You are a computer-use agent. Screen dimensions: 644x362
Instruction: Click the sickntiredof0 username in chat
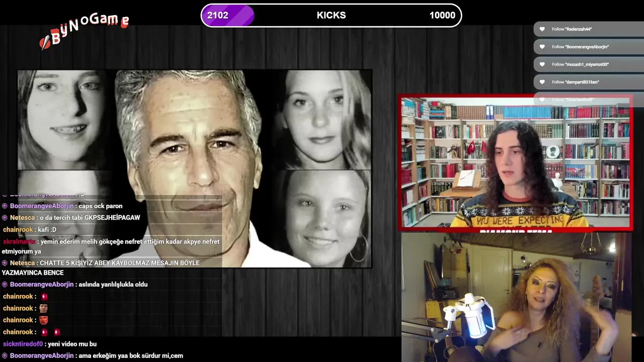coord(23,344)
